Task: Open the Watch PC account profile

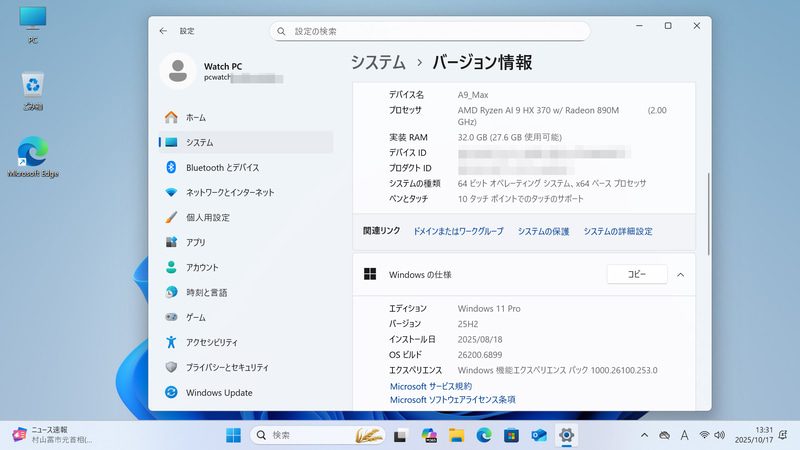Action: click(x=222, y=71)
